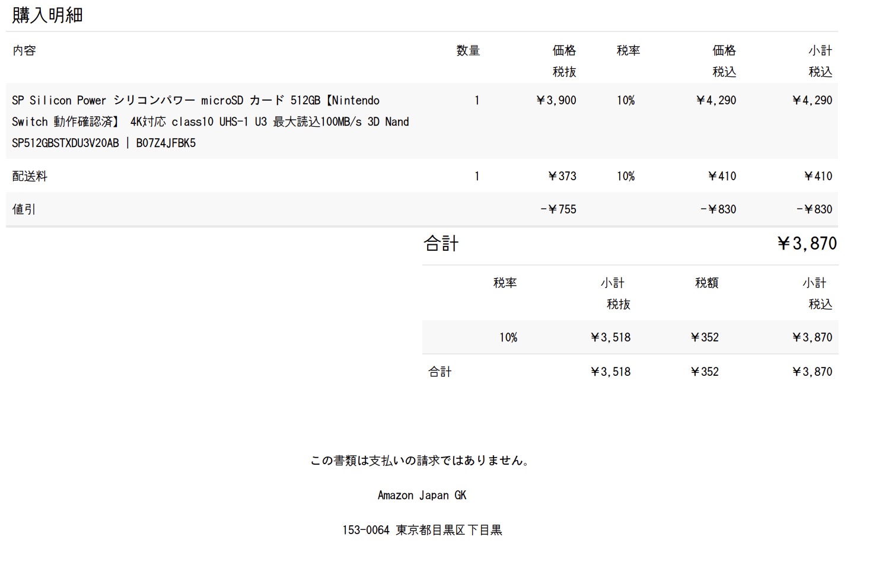Select the 内容 column header
The width and height of the screenshot is (879, 588).
pyautogui.click(x=24, y=50)
